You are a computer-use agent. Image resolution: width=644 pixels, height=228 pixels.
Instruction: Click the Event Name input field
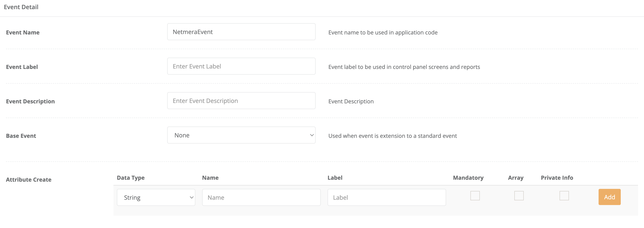[x=241, y=32]
